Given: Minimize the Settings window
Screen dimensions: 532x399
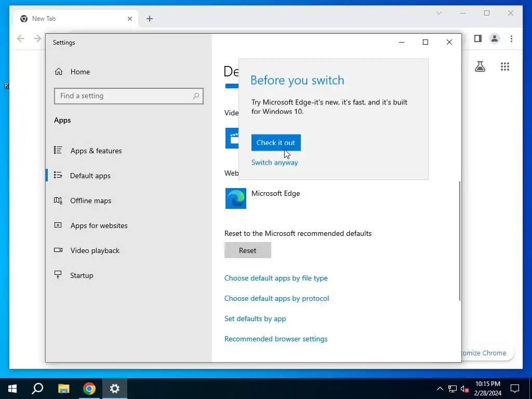Looking at the screenshot, I should (402, 42).
